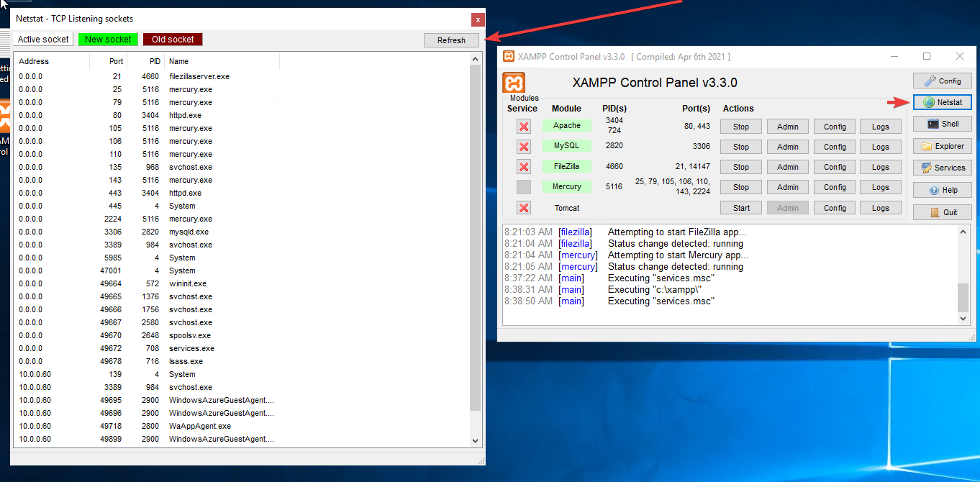Click XAMPP log scroll up arrow

coord(963,232)
